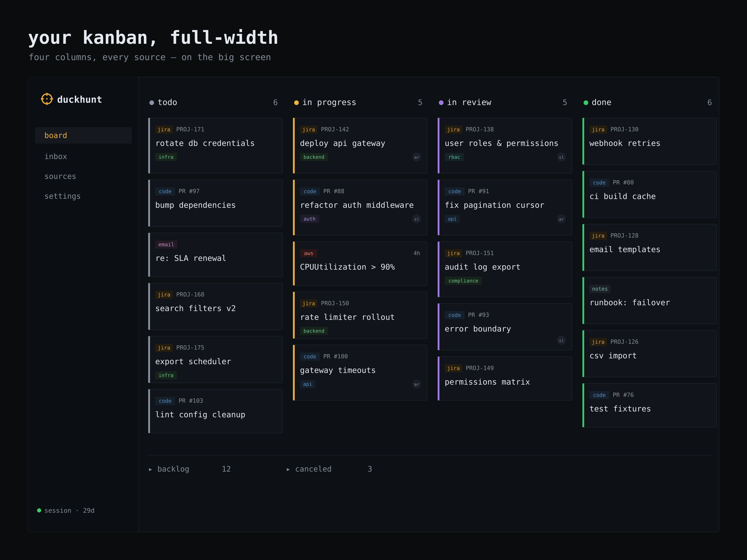Viewport: 747px width, 560px height.
Task: Click the green session status dot
Action: [39, 510]
